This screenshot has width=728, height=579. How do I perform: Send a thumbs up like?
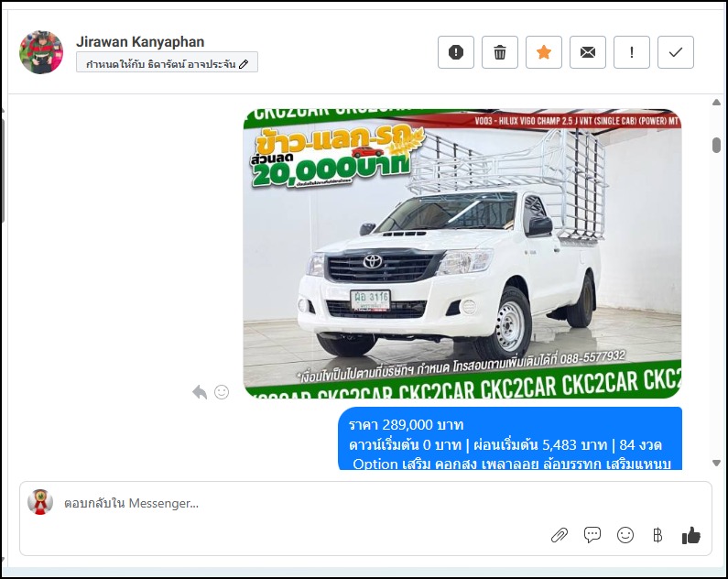pos(690,535)
